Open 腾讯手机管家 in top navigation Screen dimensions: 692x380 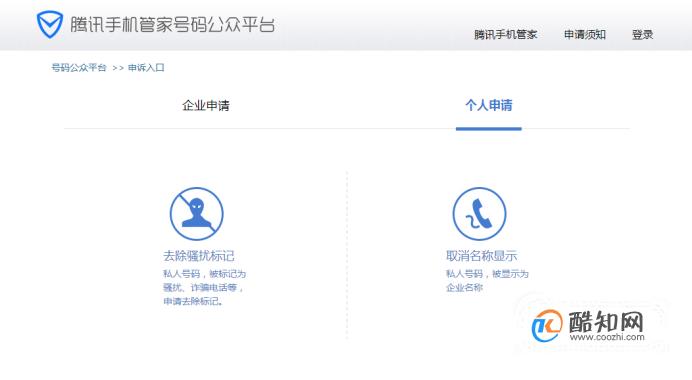pos(505,34)
